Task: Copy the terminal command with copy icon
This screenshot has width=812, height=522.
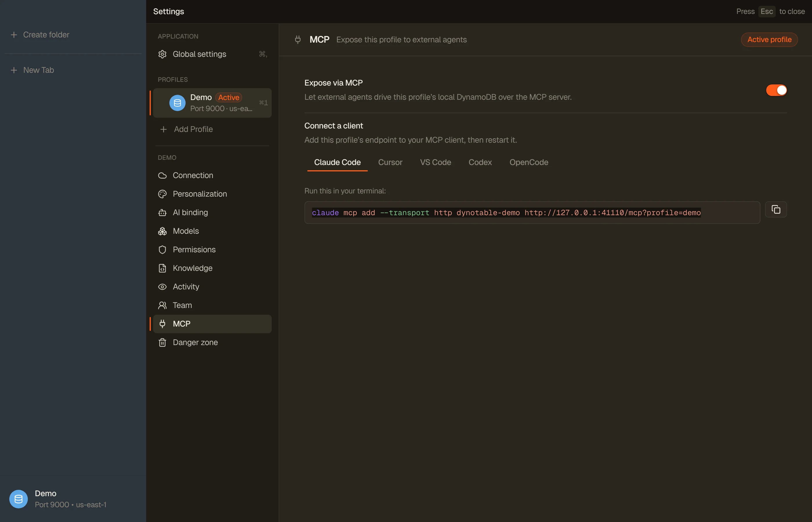Action: click(x=776, y=209)
